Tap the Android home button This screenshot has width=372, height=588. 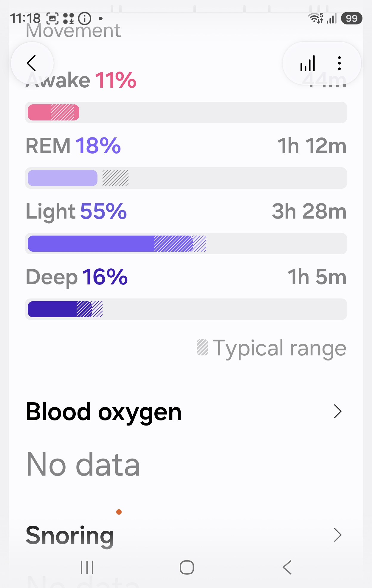click(187, 567)
